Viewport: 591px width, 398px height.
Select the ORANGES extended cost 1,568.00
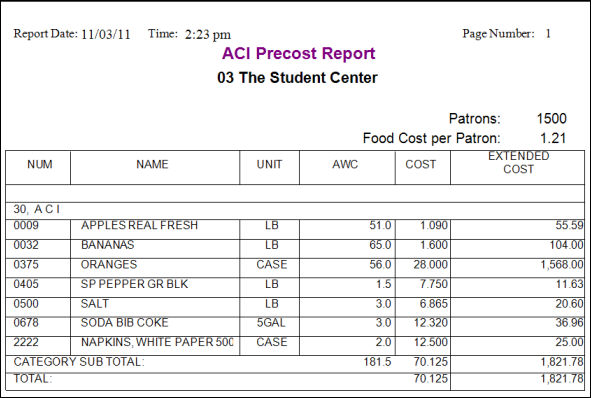pos(562,265)
